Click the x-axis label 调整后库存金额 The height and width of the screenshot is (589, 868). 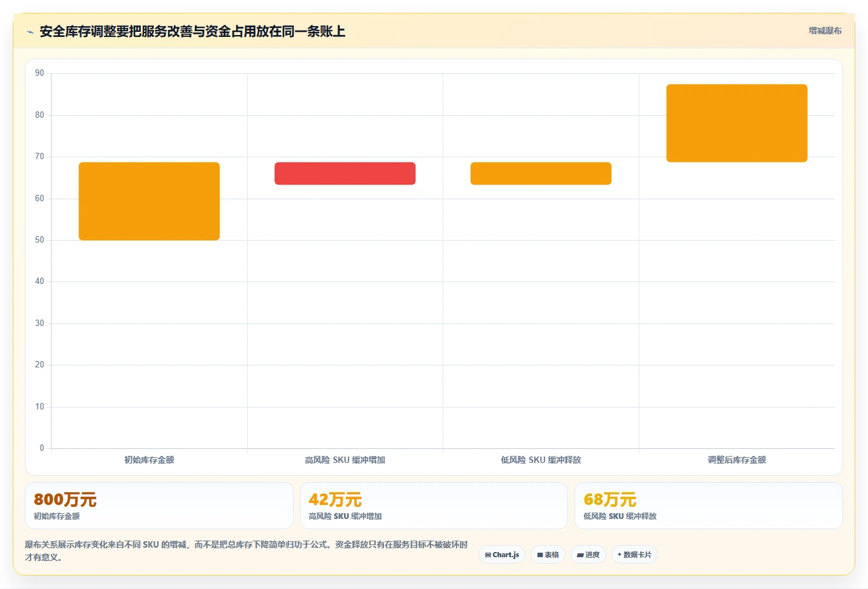coord(737,460)
